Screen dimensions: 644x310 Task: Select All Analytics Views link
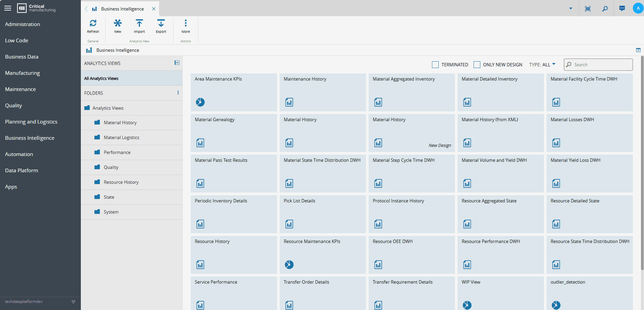(x=101, y=79)
